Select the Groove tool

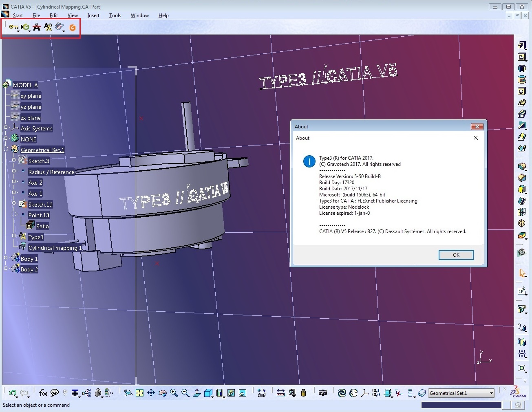point(522,79)
